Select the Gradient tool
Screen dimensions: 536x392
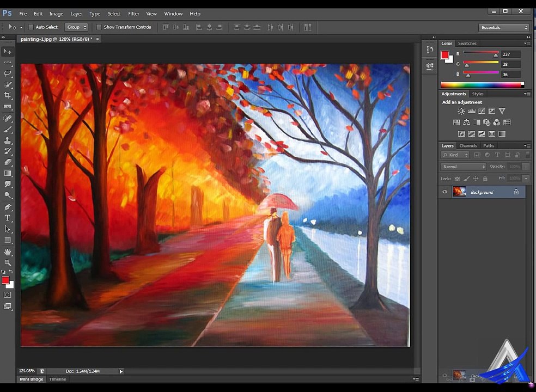tap(8, 173)
